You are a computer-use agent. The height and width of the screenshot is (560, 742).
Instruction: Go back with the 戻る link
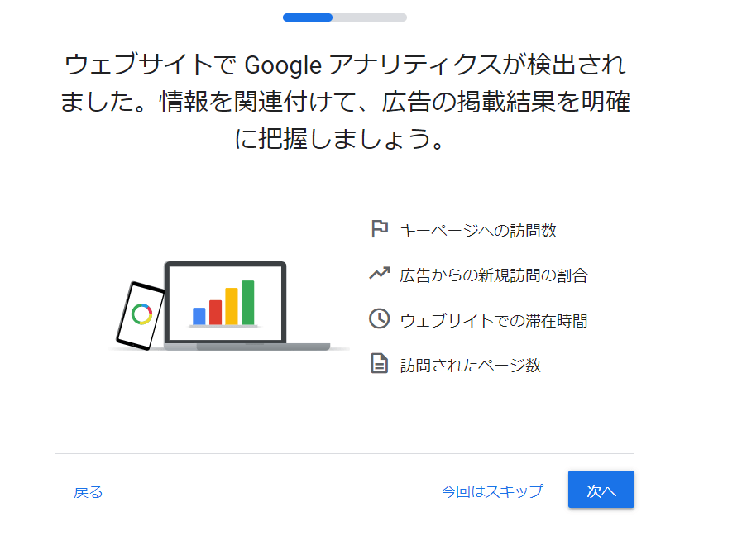tap(88, 492)
